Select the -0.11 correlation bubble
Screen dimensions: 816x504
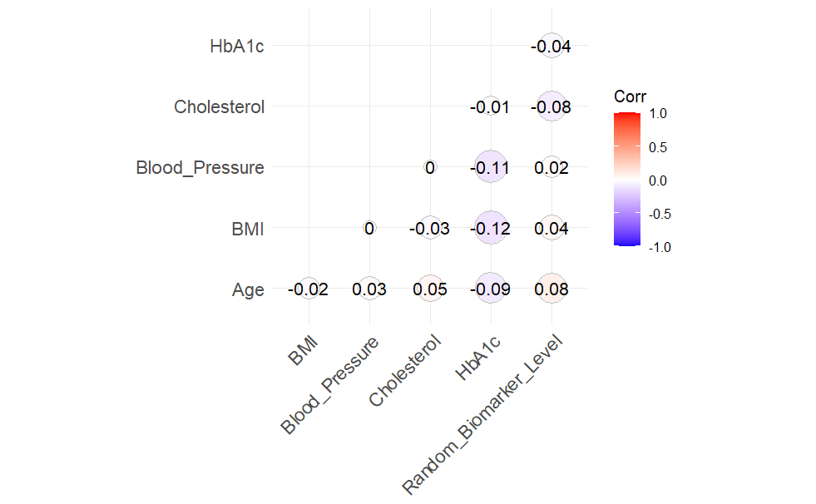[490, 167]
